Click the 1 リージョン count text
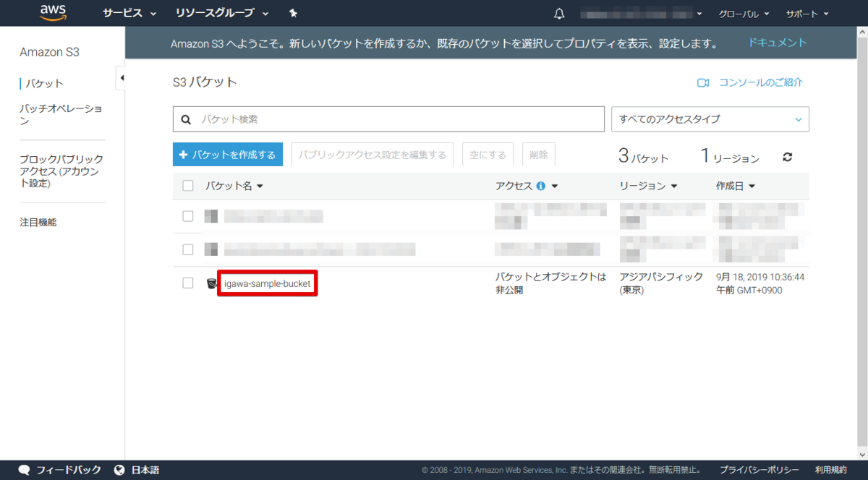This screenshot has height=480, width=868. pos(731,155)
